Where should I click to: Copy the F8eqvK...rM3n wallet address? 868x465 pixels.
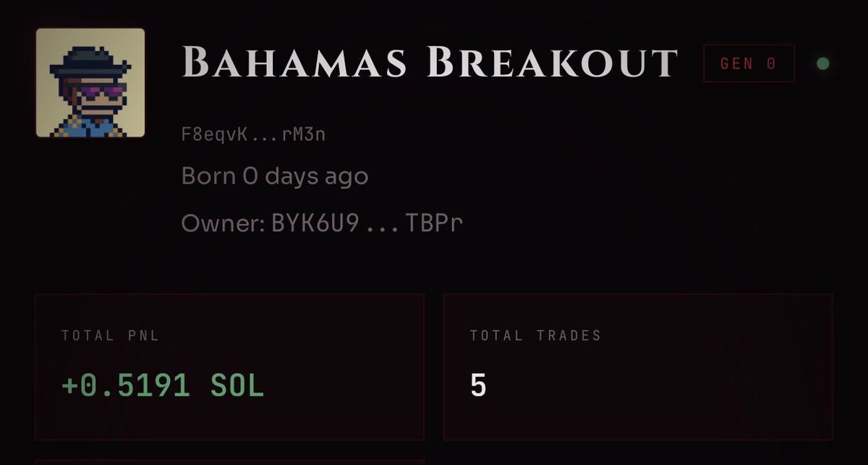(x=253, y=134)
